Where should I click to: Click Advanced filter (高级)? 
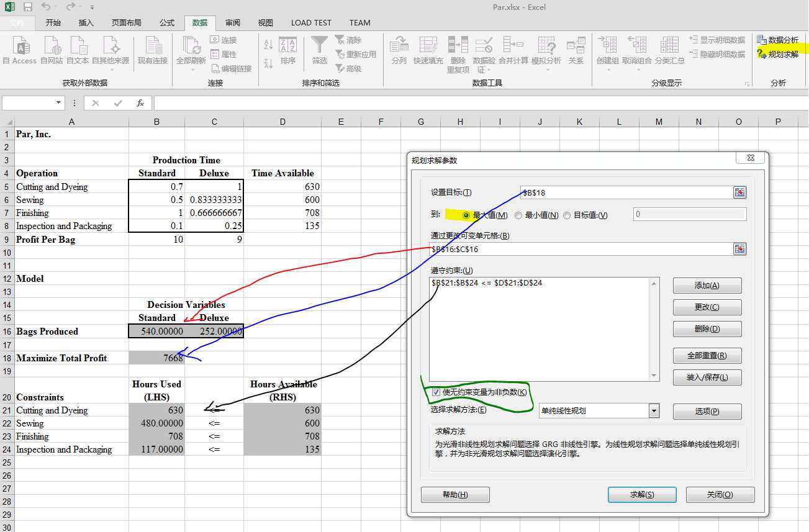pyautogui.click(x=348, y=68)
